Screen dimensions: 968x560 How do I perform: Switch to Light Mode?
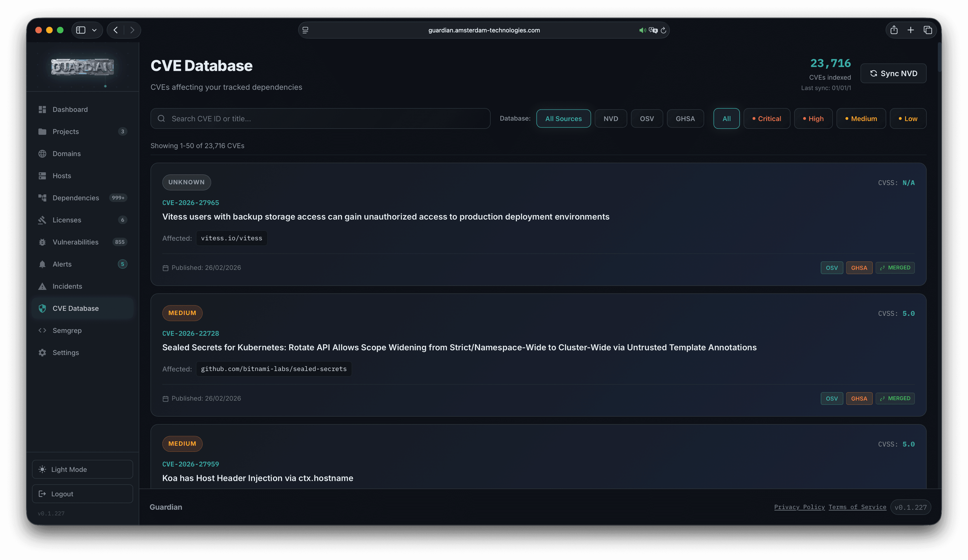(x=83, y=469)
